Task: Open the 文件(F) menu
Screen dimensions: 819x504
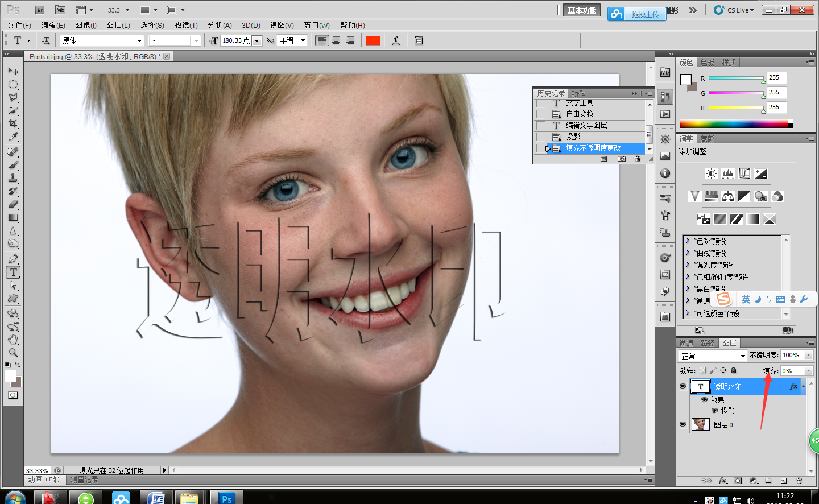Action: click(19, 25)
